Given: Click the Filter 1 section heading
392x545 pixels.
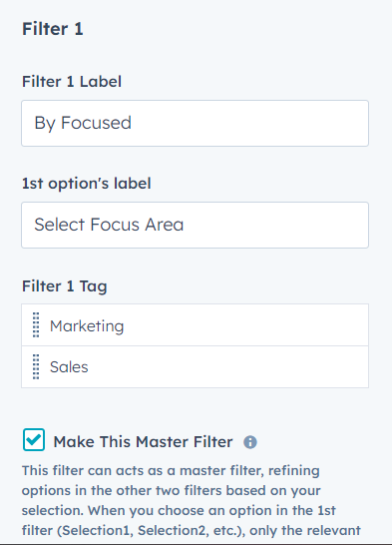Looking at the screenshot, I should [53, 29].
